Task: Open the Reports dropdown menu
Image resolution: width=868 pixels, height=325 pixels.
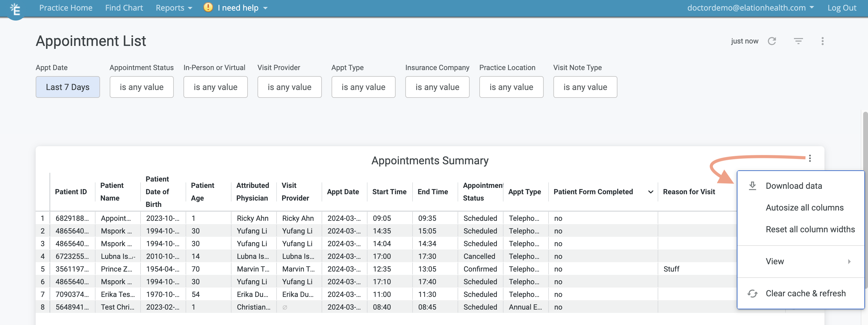Action: coord(173,8)
